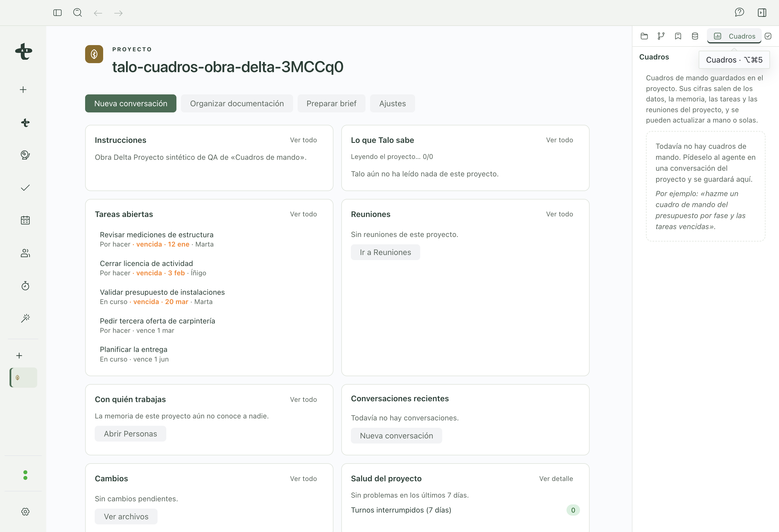Open task Cerrar licencia de actividad
779x532 pixels.
(x=209, y=268)
